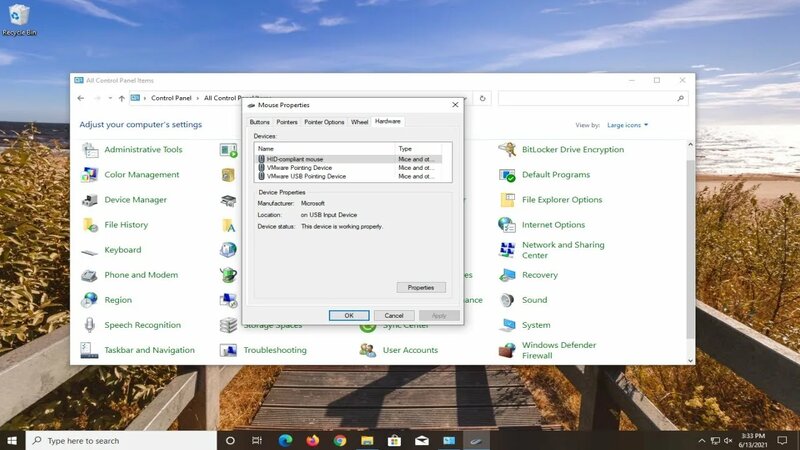Open the Sound settings link
Screen dimensions: 800x450
coord(534,300)
